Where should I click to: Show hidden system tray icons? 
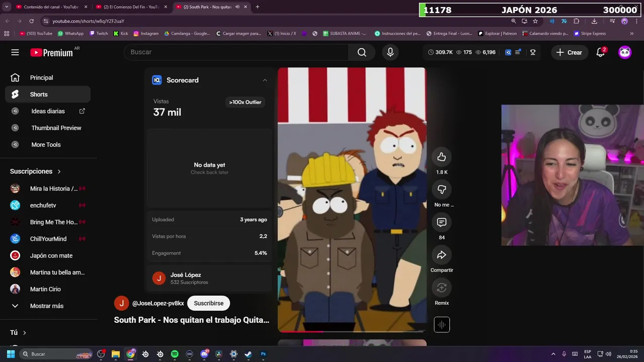pos(553,354)
